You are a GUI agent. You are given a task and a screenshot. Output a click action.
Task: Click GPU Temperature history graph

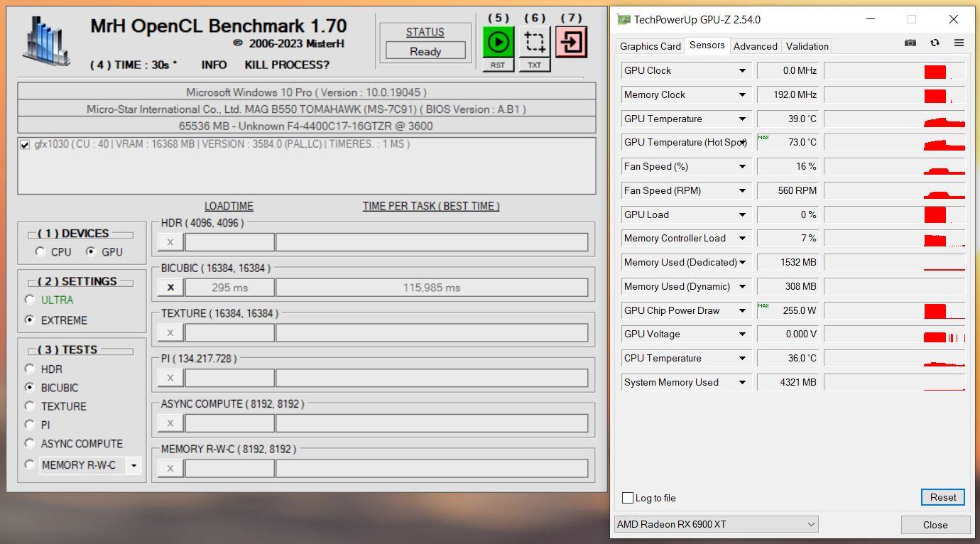[894, 119]
